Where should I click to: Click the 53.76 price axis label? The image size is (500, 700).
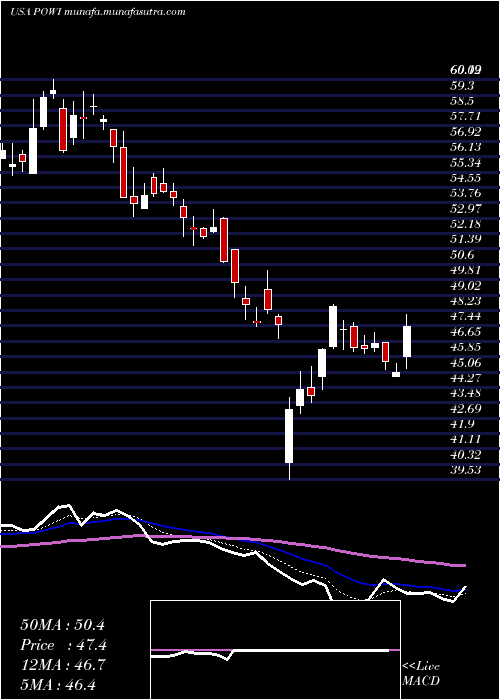pyautogui.click(x=467, y=193)
